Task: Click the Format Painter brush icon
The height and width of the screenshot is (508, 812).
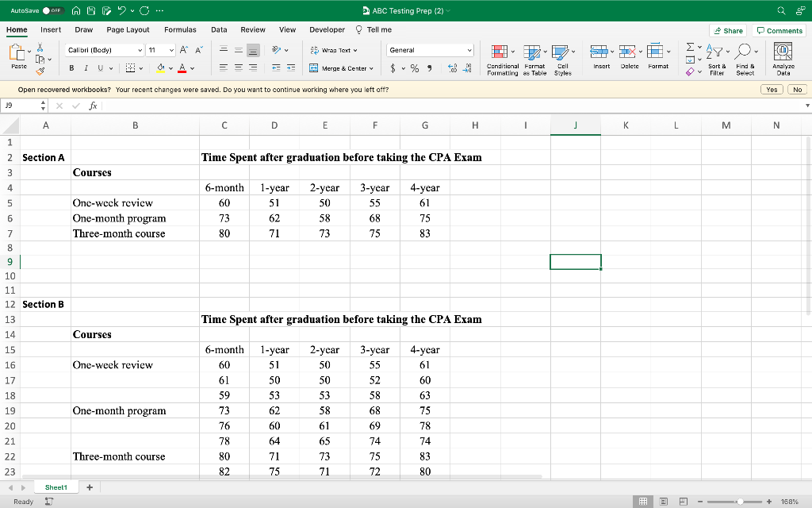Action: click(40, 71)
